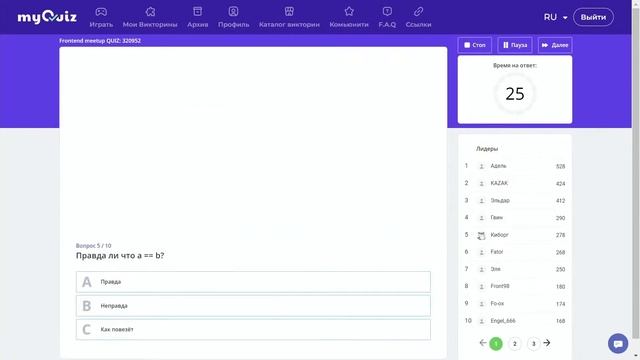This screenshot has width=640, height=360.
Task: Click leader name Эльдар
Action: [500, 200]
